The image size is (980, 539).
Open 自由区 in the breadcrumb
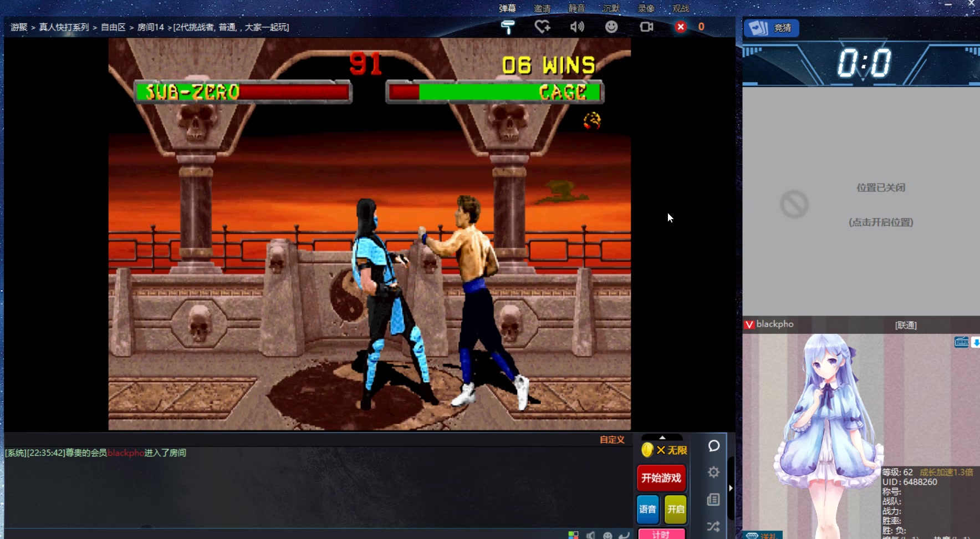[x=113, y=27]
